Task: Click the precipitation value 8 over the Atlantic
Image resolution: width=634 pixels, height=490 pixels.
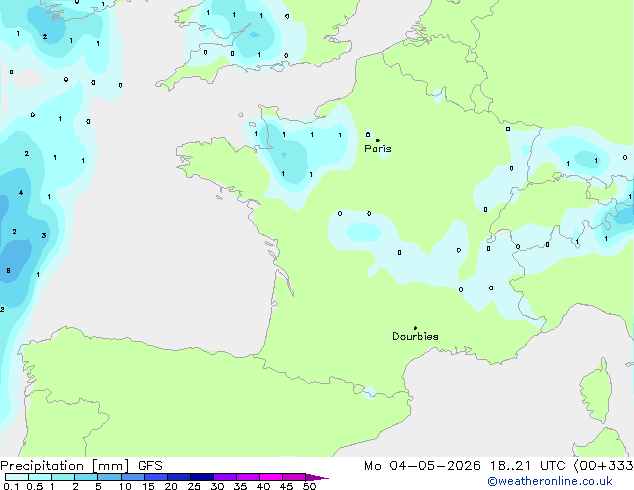Action: pos(8,270)
